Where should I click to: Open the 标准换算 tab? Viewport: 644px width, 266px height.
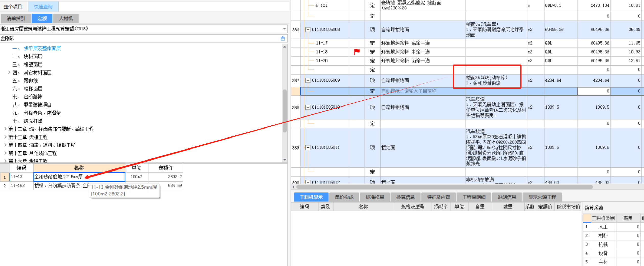tap(375, 197)
